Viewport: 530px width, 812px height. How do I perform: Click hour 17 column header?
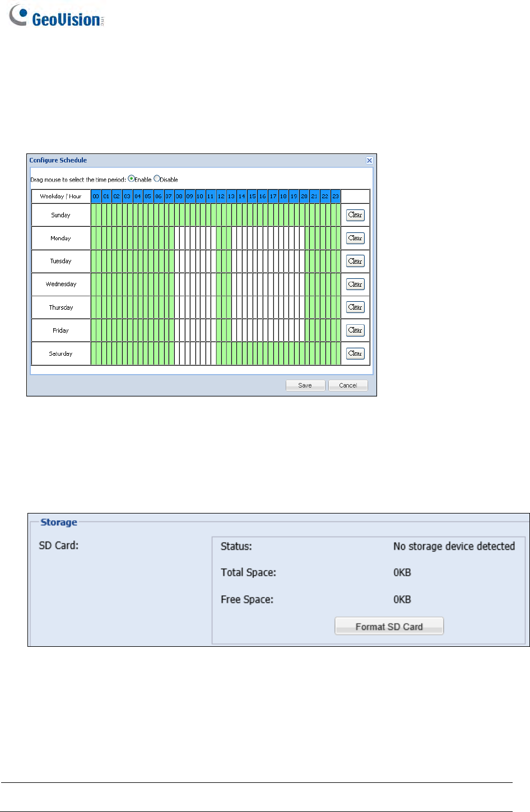pos(273,197)
